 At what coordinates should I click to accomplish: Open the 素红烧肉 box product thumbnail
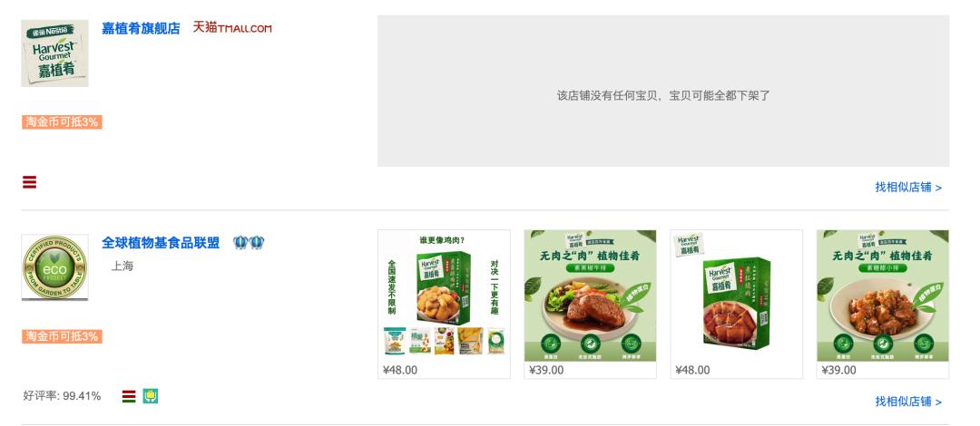tap(736, 295)
